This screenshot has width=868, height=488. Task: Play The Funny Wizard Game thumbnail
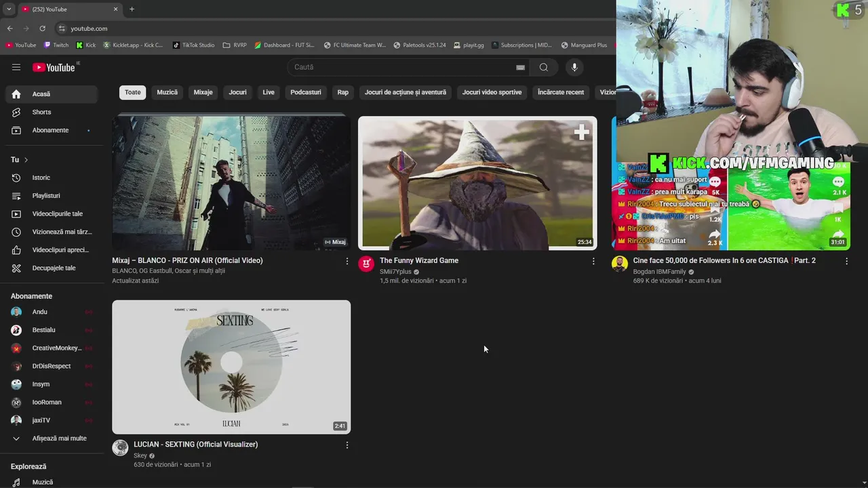[477, 183]
